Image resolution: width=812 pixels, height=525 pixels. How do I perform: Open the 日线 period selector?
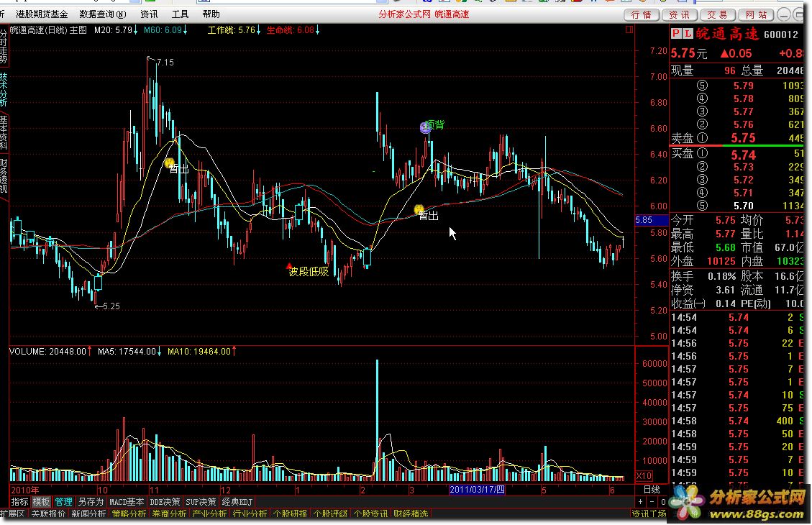point(652,489)
